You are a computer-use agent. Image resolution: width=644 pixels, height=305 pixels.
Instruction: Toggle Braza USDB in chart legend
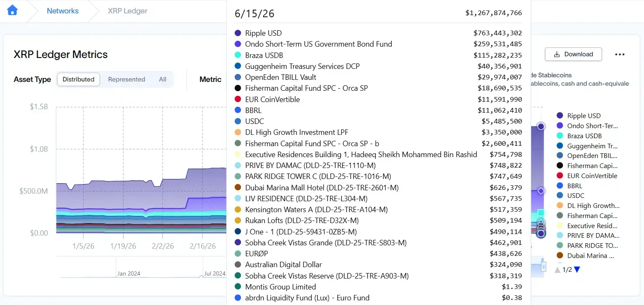click(x=579, y=136)
